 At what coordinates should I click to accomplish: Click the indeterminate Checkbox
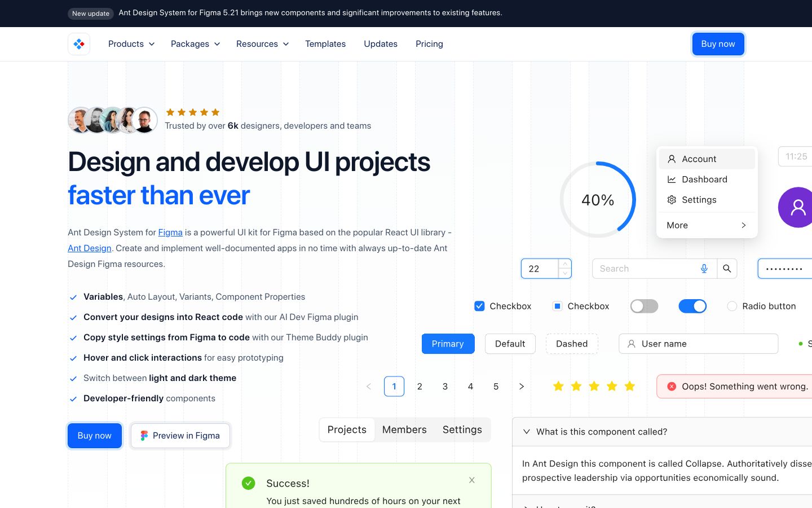(557, 306)
